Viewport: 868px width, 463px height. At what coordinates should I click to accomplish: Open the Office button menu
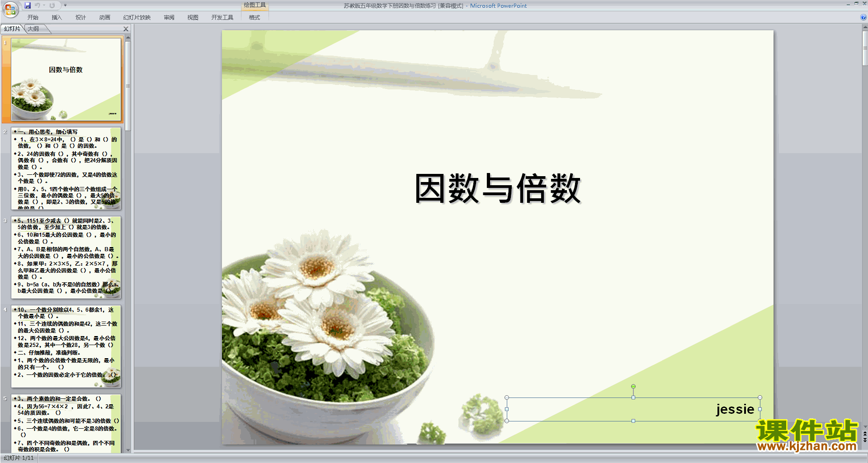pos(10,9)
